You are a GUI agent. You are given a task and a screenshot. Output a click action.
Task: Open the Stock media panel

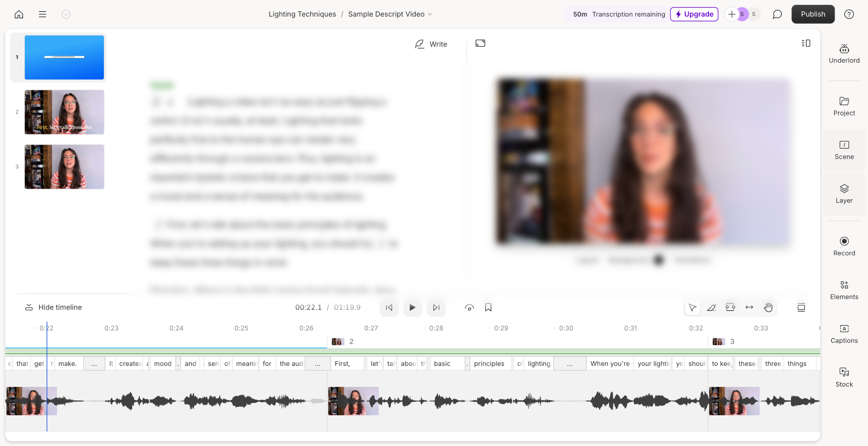point(844,377)
